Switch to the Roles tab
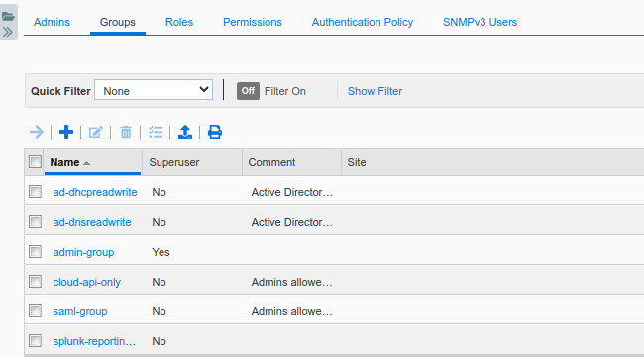Image resolution: width=644 pixels, height=357 pixels. click(179, 22)
